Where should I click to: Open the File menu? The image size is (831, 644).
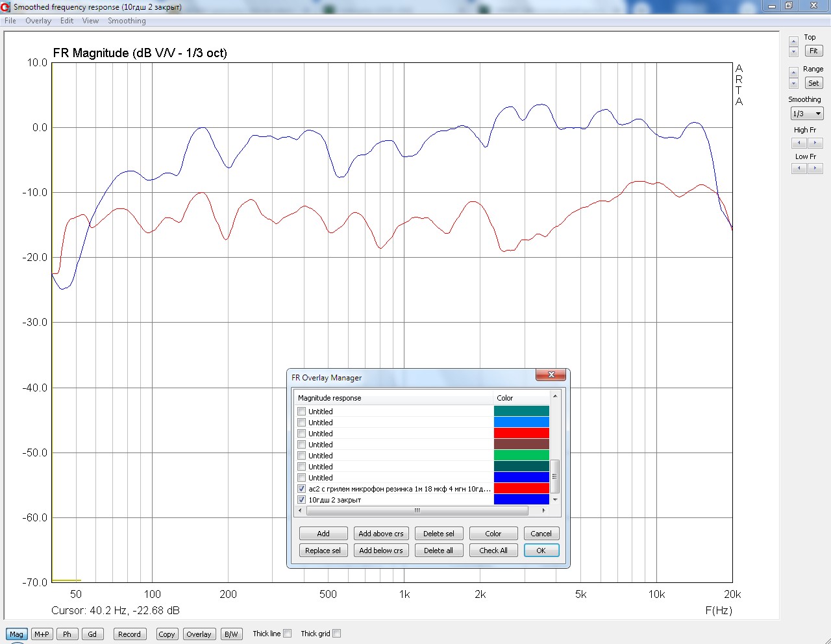point(10,21)
